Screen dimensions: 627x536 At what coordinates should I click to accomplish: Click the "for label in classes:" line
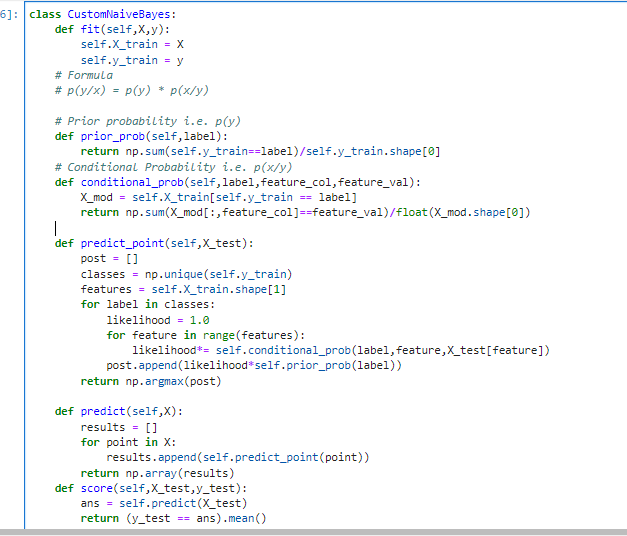tap(148, 304)
